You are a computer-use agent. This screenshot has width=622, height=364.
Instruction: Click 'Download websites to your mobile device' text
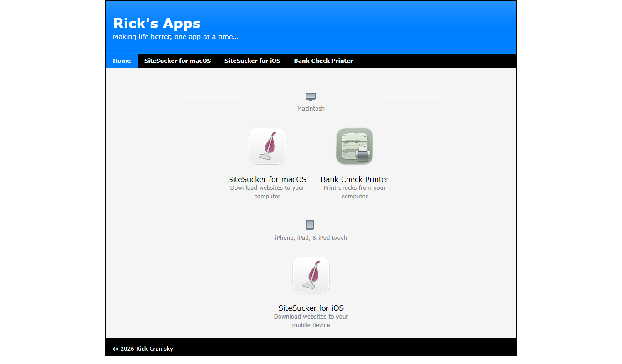311,321
